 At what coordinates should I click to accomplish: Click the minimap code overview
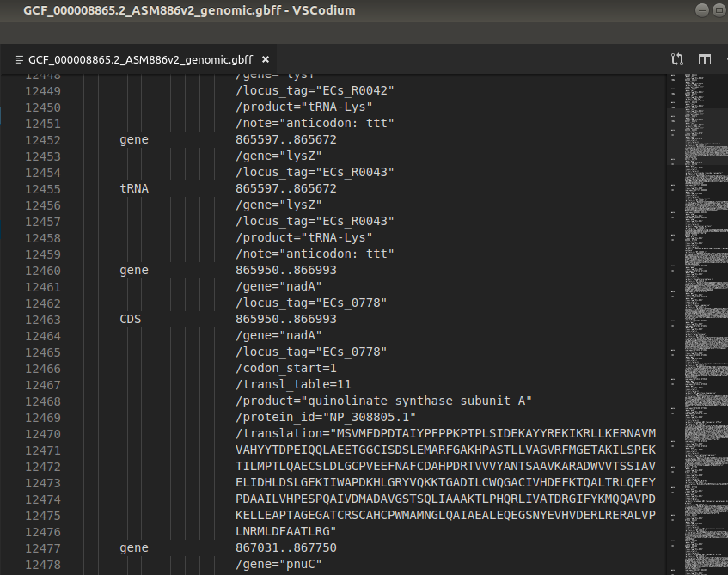[x=696, y=258]
